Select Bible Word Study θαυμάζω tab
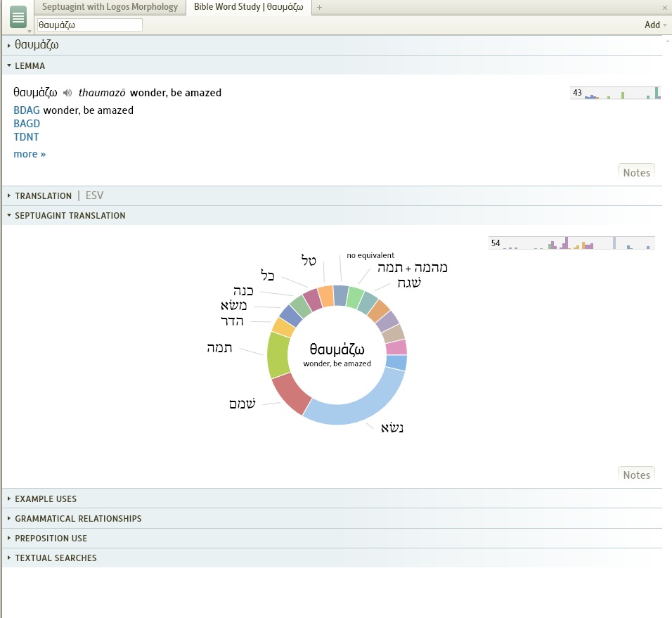The width and height of the screenshot is (672, 618). pos(249,7)
